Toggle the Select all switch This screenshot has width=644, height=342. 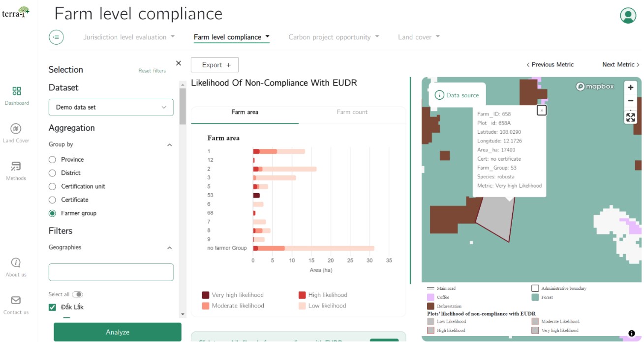click(x=77, y=294)
